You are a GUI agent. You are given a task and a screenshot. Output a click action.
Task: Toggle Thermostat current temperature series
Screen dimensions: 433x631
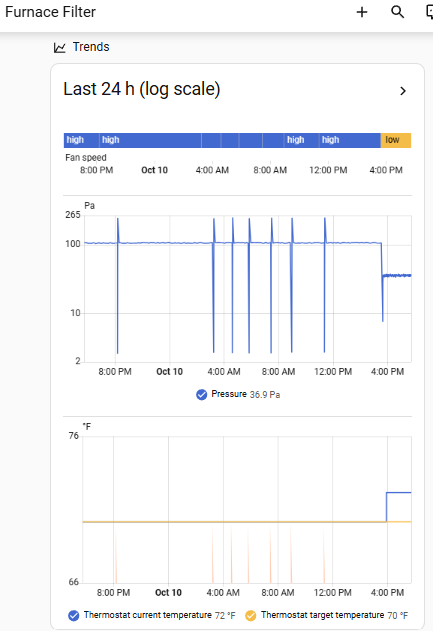coord(73,616)
